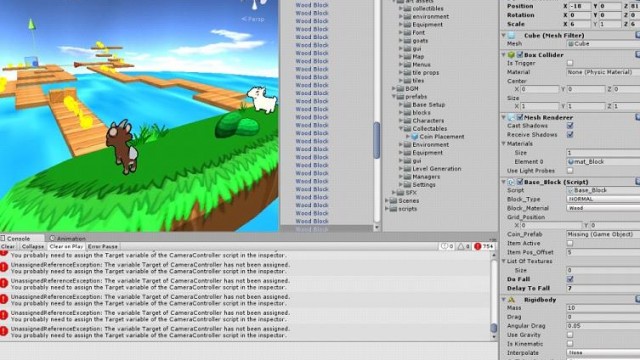640x360 pixels.
Task: Enable Use Light Probes checkbox
Action: point(570,171)
